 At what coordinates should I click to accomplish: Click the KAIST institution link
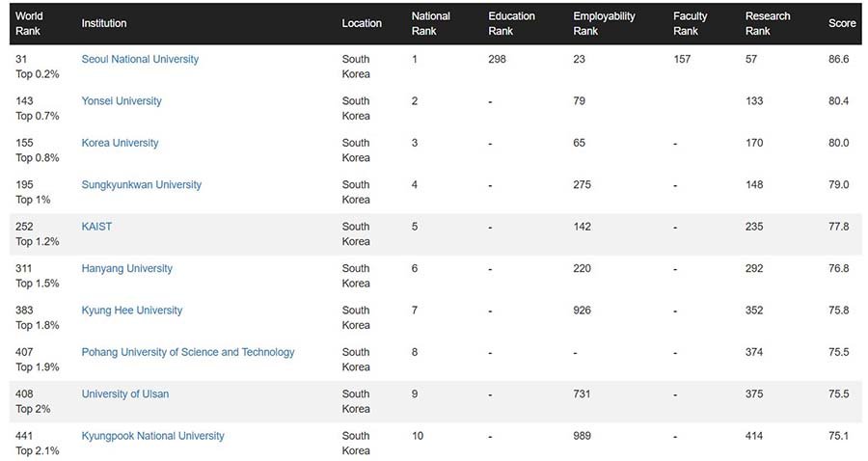pos(96,227)
